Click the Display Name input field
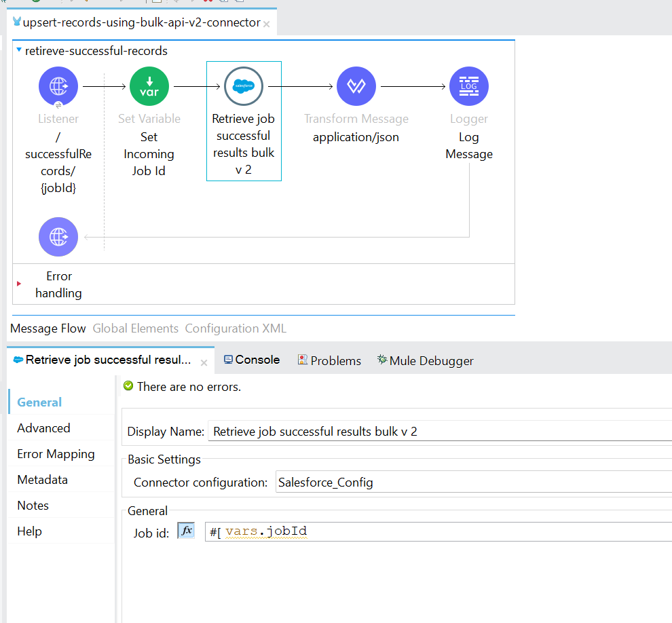Screen dimensions: 672x623 click(440, 431)
